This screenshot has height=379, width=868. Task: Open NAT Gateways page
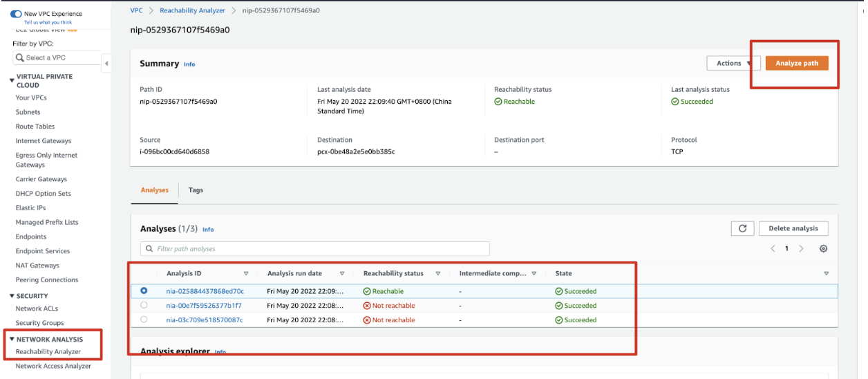tap(37, 266)
